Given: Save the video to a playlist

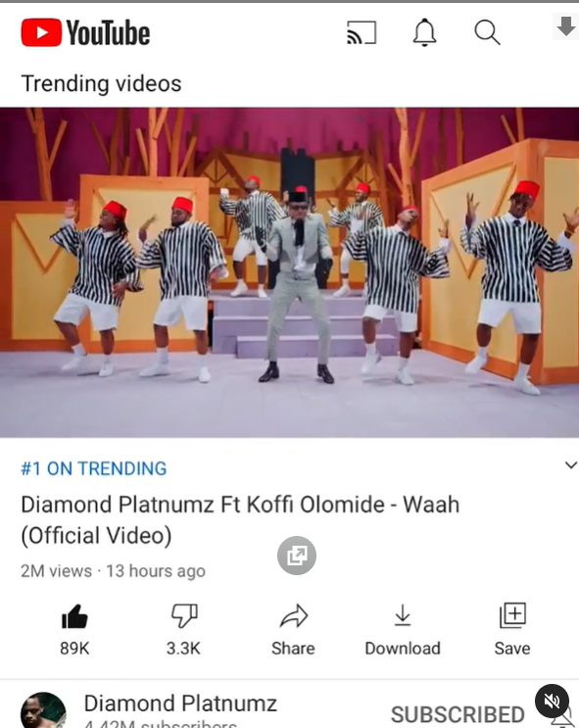Looking at the screenshot, I should click(x=512, y=629).
